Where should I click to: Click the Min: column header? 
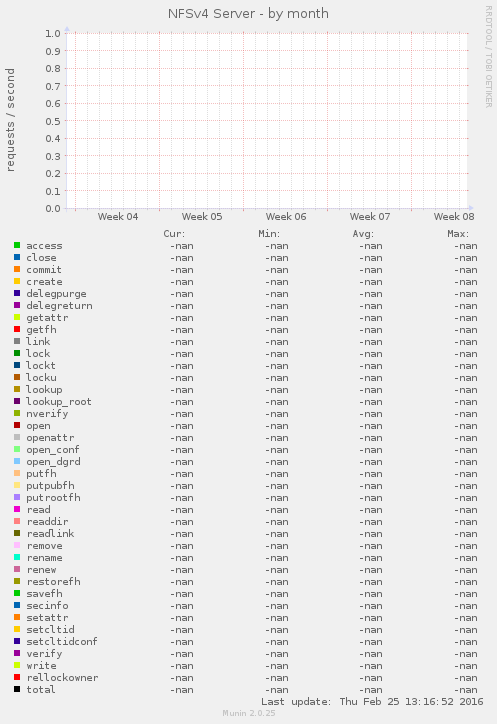(x=269, y=234)
